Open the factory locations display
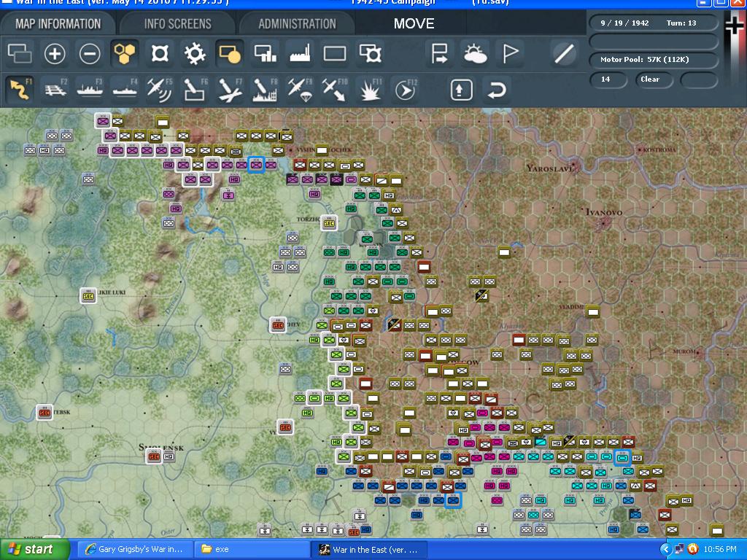Image resolution: width=747 pixels, height=560 pixels. tap(299, 53)
